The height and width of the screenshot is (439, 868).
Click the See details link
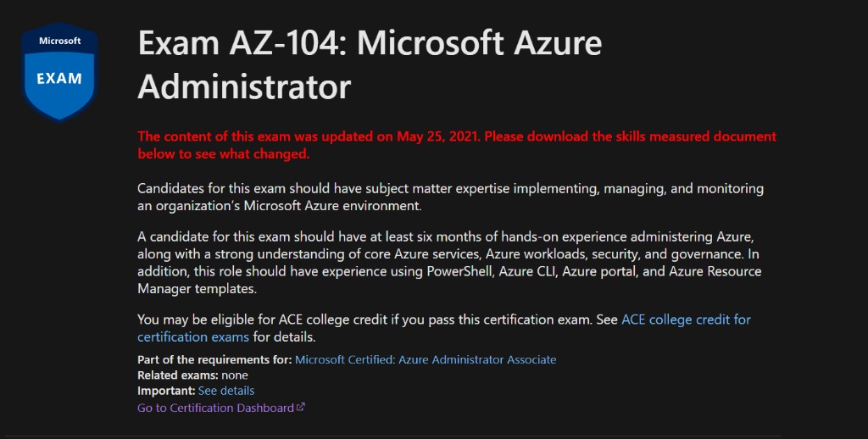[226, 391]
